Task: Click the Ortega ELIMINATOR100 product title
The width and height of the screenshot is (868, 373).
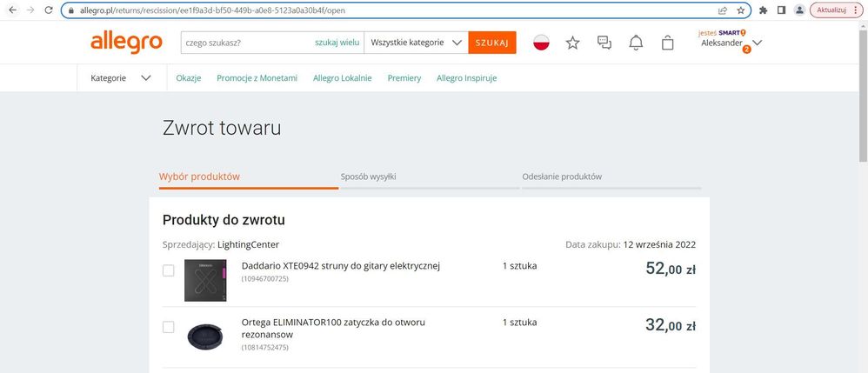Action: pyautogui.click(x=333, y=328)
